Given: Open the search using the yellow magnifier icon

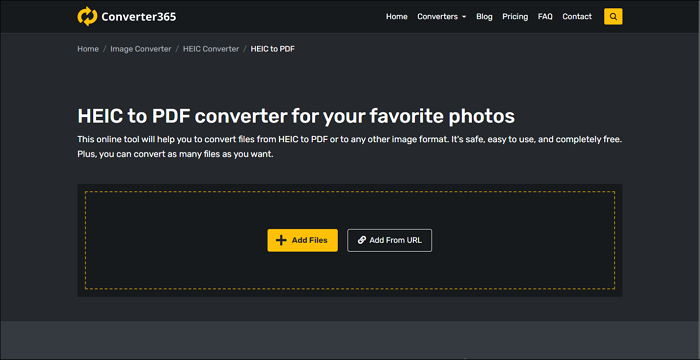Looking at the screenshot, I should (x=613, y=17).
